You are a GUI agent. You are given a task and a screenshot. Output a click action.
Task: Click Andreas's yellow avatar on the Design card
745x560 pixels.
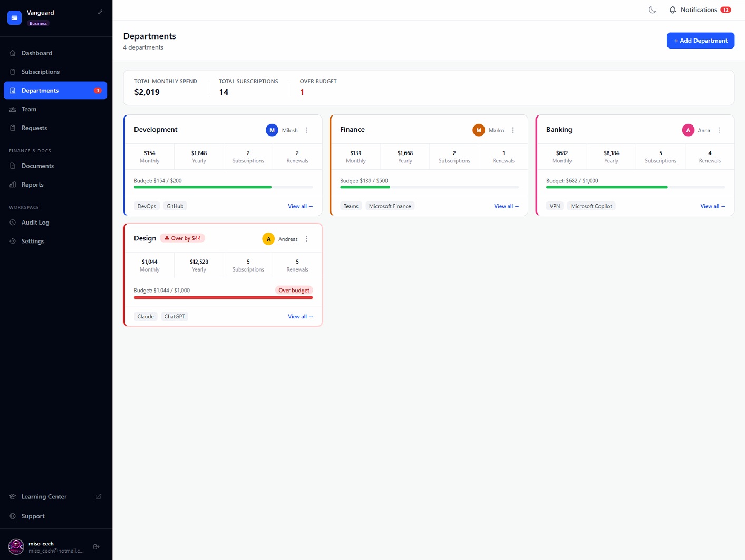click(268, 239)
